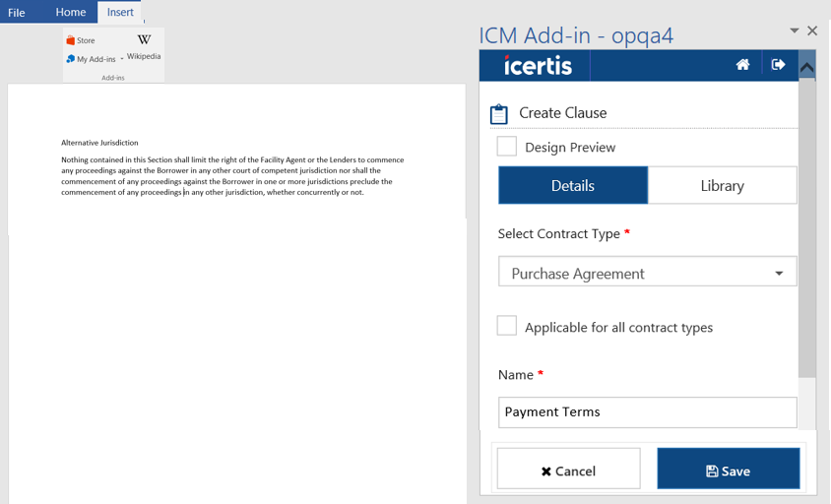Screen dimensions: 831x504
Task: Launch the Wikipedia add-in
Action: pos(144,46)
